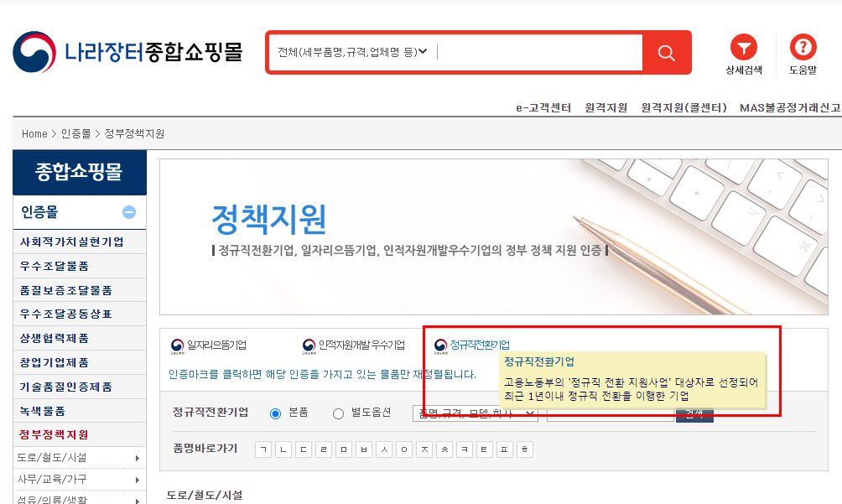The image size is (842, 504).
Task: Expand 도로/철도/시설 category in sidebar
Action: (x=80, y=458)
